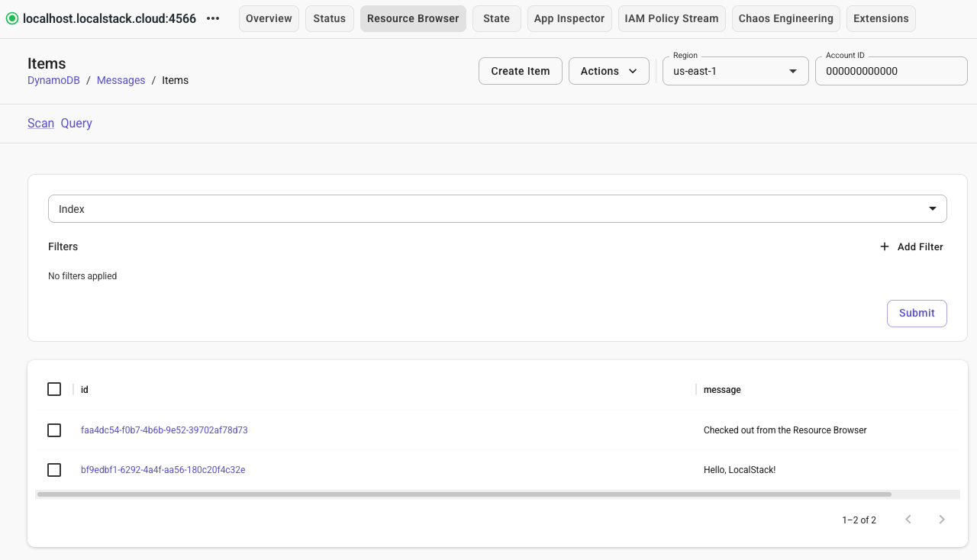The height and width of the screenshot is (560, 977).
Task: Switch to the Extensions tab
Action: pyautogui.click(x=881, y=18)
